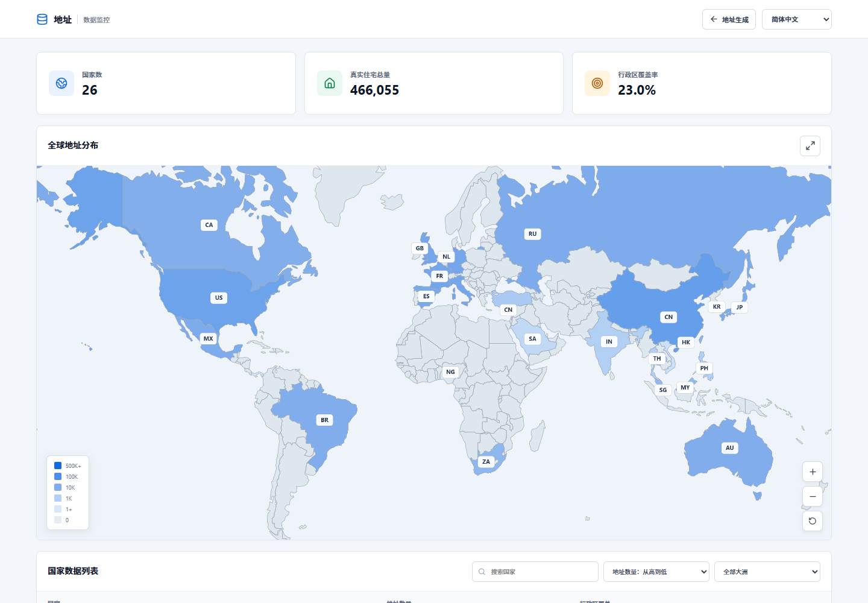
Task: Select the GB marker on the map
Action: pyautogui.click(x=420, y=248)
